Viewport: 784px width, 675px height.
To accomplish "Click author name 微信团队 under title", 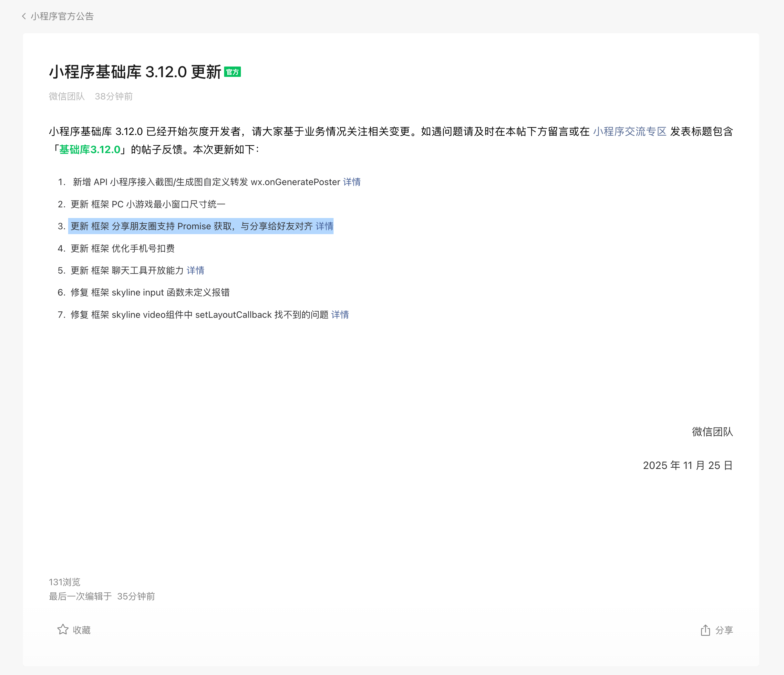I will pyautogui.click(x=67, y=97).
